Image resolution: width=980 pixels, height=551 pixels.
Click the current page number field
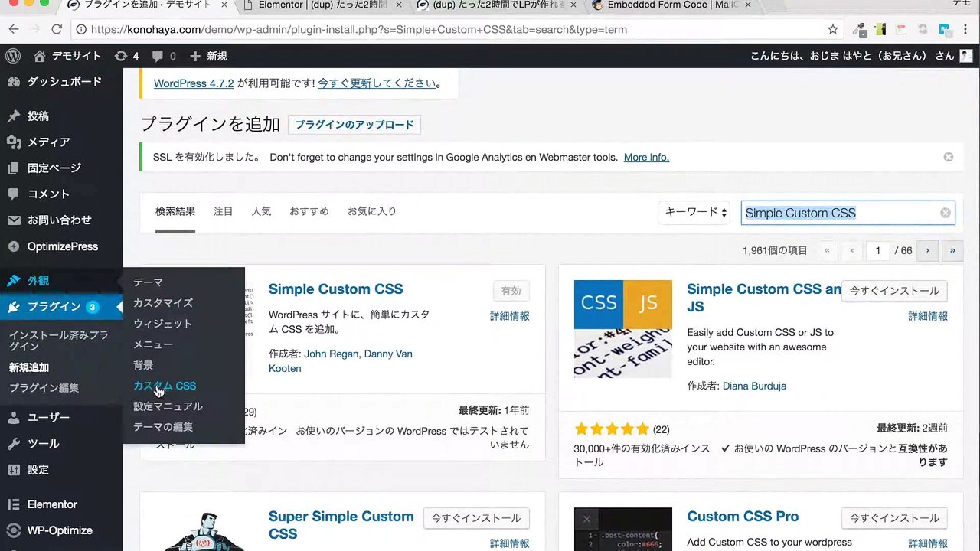[x=877, y=250]
